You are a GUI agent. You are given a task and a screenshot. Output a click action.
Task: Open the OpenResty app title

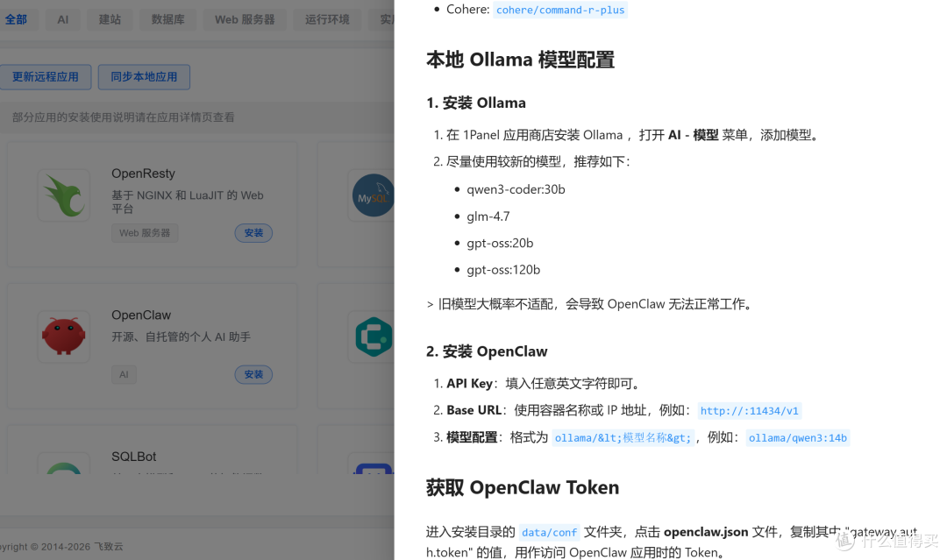[x=143, y=174]
